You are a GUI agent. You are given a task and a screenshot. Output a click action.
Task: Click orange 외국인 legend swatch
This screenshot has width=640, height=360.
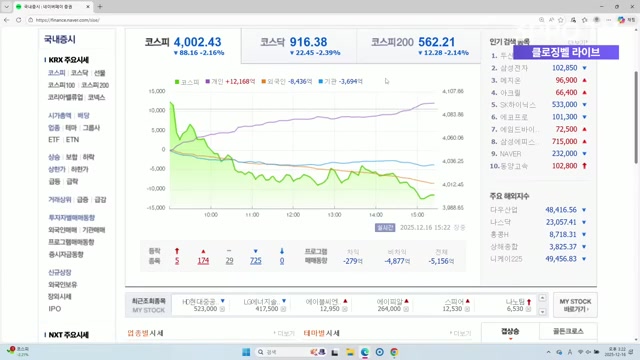tap(264, 82)
